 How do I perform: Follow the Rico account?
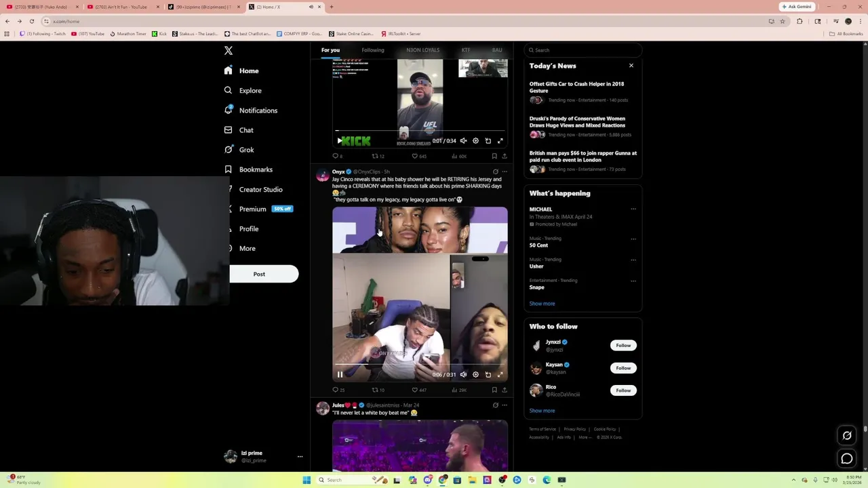click(x=623, y=390)
